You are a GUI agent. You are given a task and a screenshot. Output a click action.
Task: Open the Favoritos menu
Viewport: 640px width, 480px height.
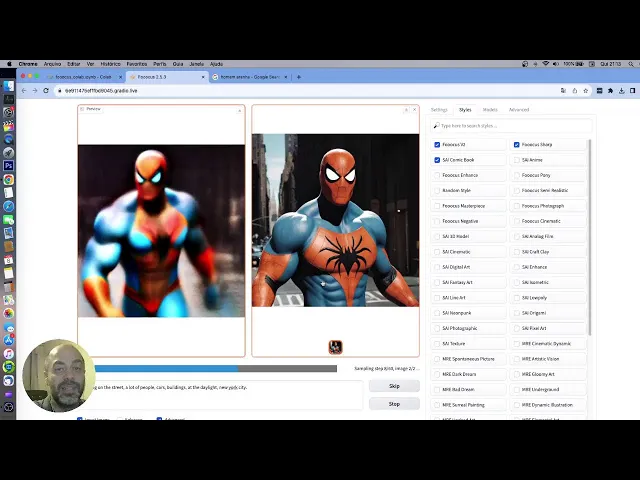click(136, 64)
